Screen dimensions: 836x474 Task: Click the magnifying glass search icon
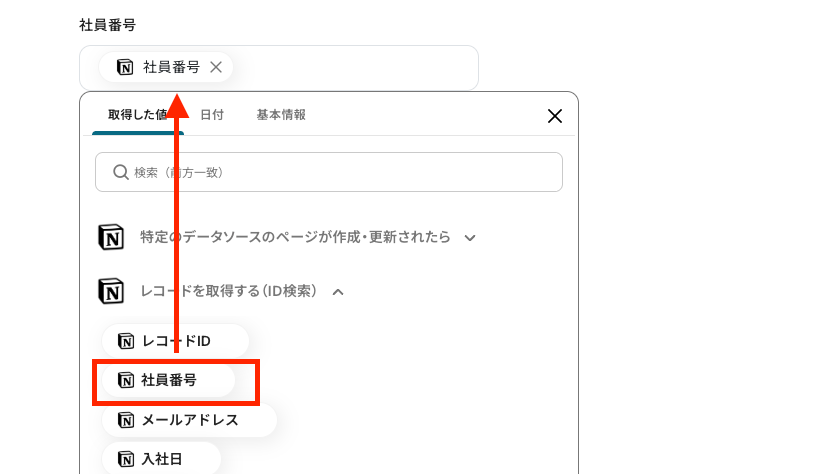(x=121, y=172)
